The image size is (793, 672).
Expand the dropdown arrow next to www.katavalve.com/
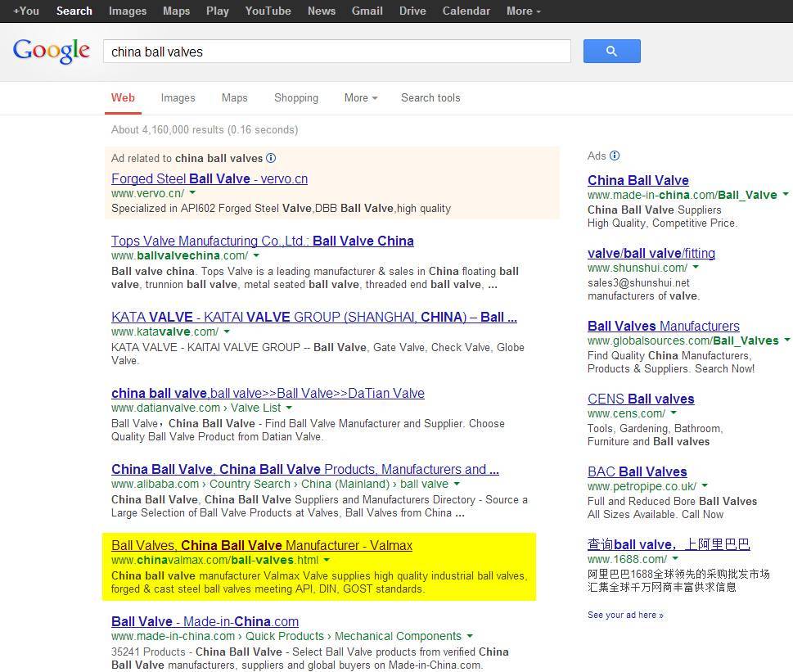pyautogui.click(x=227, y=331)
